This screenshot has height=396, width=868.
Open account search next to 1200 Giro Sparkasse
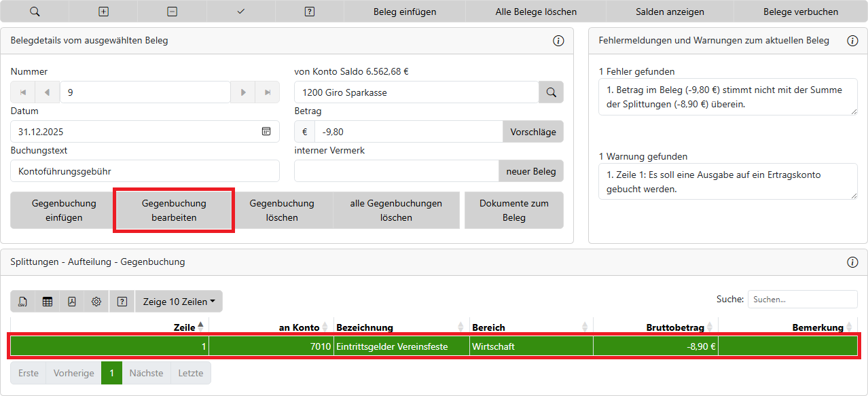tap(551, 92)
